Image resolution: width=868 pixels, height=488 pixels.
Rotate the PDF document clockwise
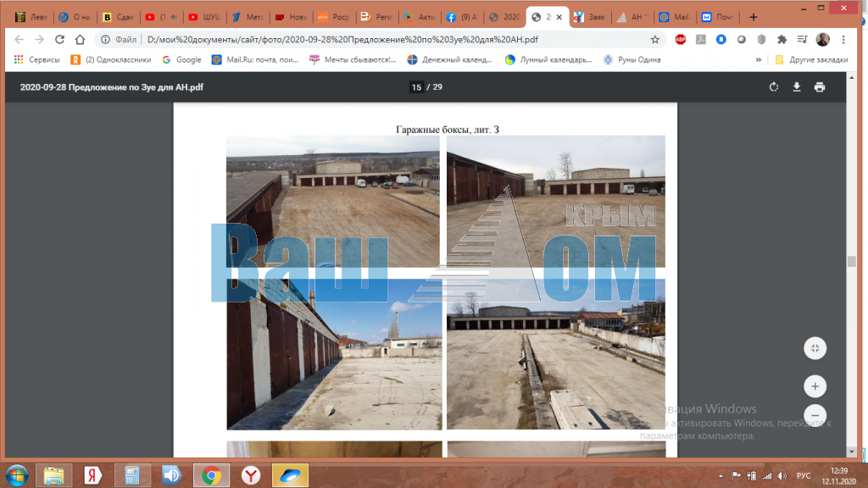[774, 87]
